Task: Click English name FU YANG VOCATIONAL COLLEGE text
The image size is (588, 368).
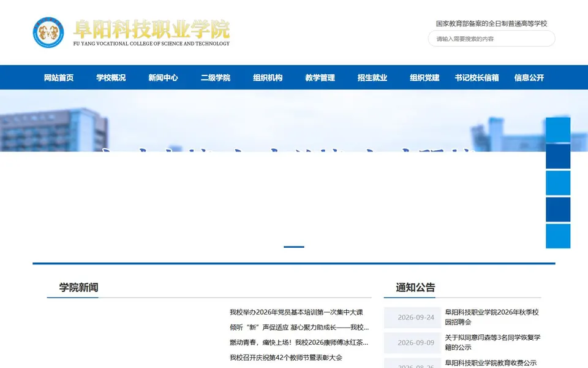Action: [x=151, y=44]
